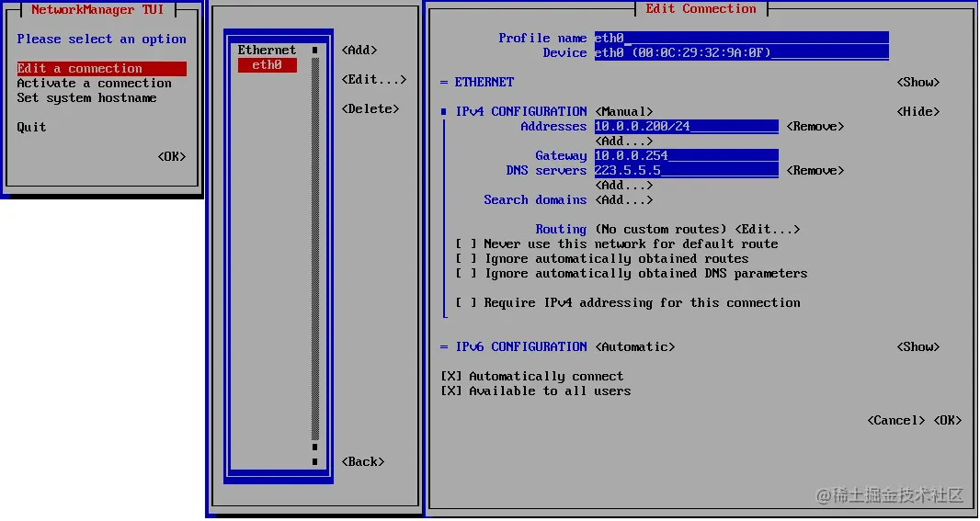
Task: Cancel the Edit Connection dialog
Action: click(x=895, y=421)
